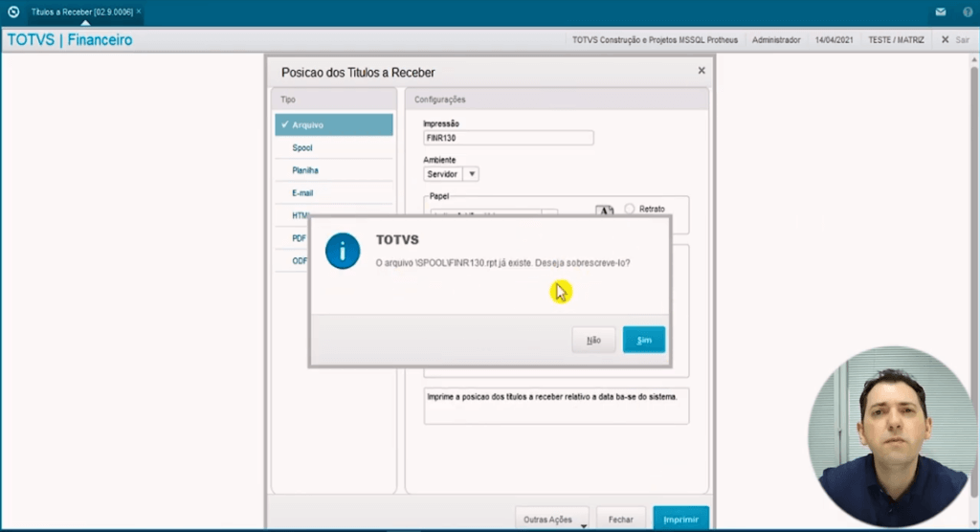Click the TOTVS | Financeiro title
This screenshot has height=532, width=980.
(69, 39)
